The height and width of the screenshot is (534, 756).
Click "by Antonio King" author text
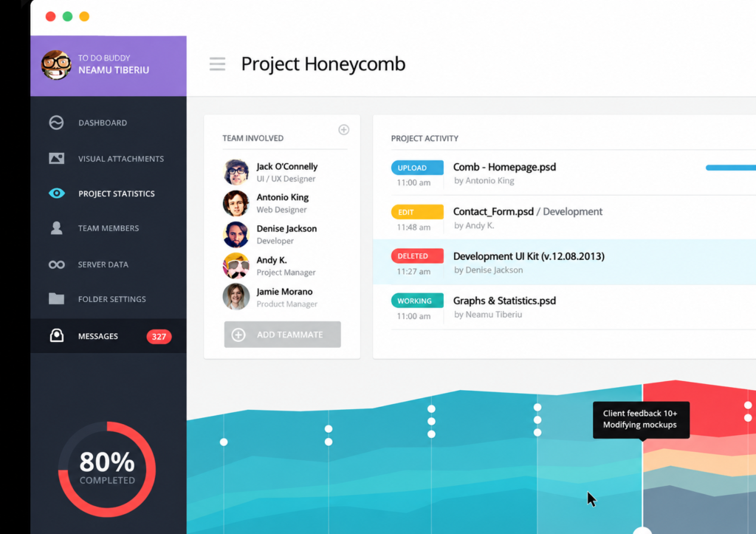(484, 180)
